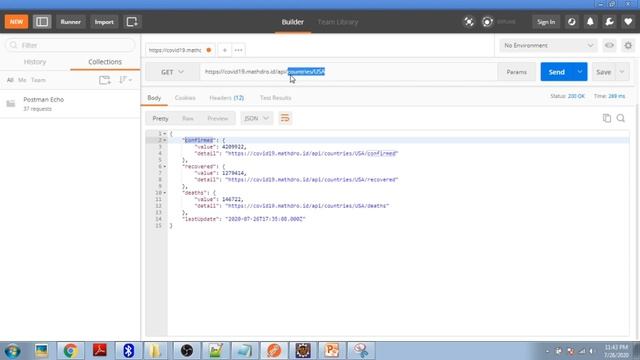
Task: Click the sidebar Filter search field
Action: coord(70,45)
